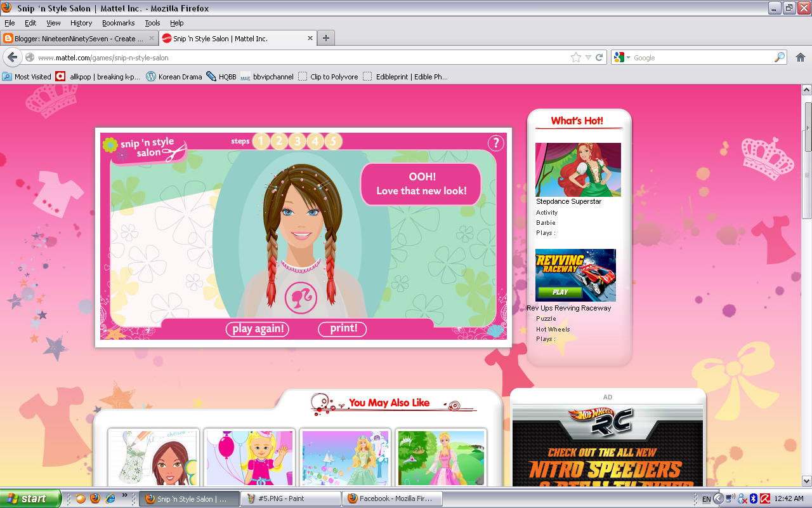This screenshot has height=508, width=812.
Task: Close the Blogger NineteenNinetySeven tab
Action: [152, 38]
